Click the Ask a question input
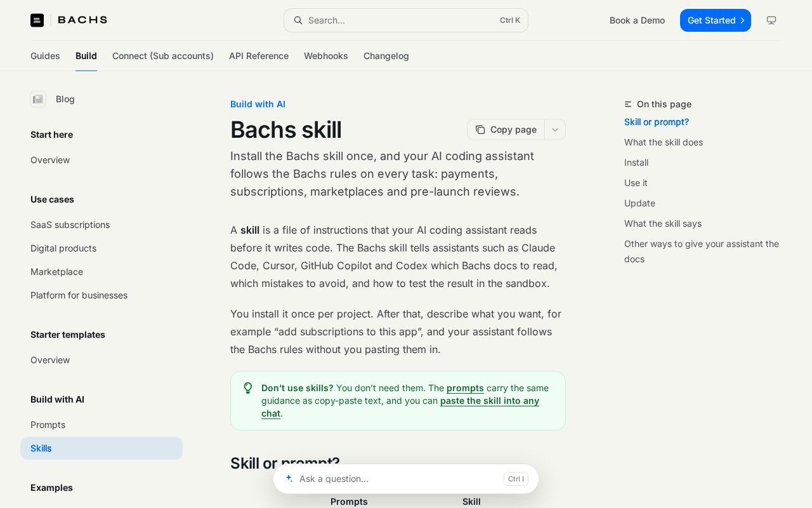This screenshot has width=812, height=508. (x=406, y=479)
